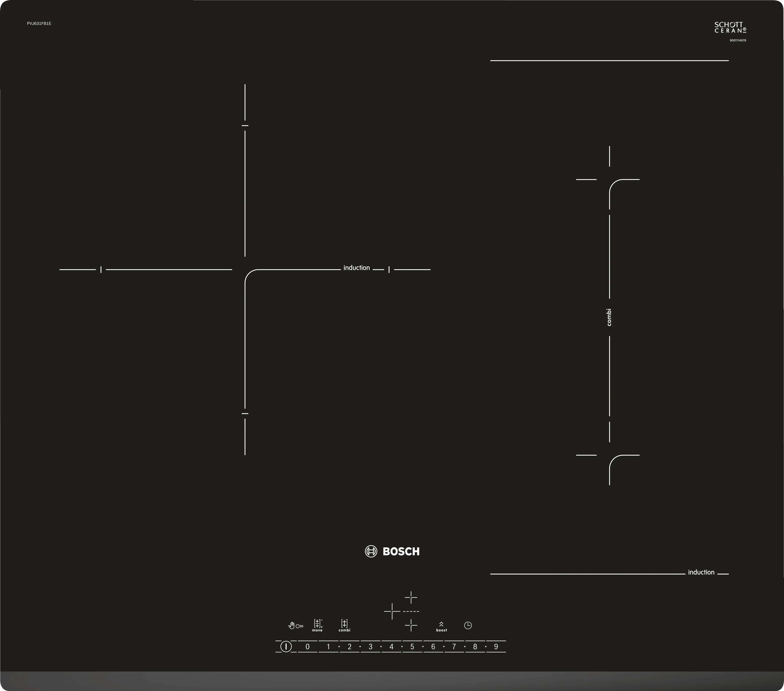Click the PVJ631FB1E model number text

(x=39, y=23)
